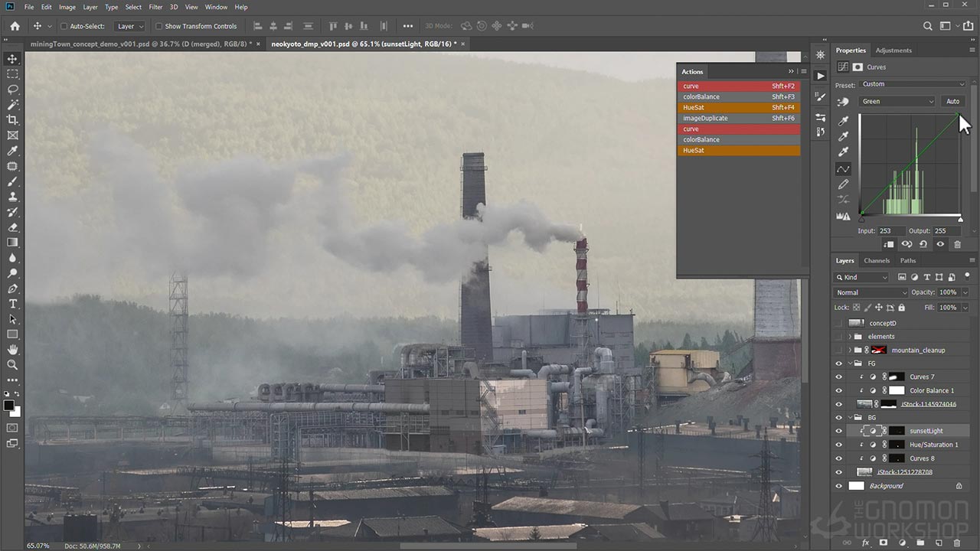Screen dimensions: 980x551
Task: Choose the Hand tool
Action: pyautogui.click(x=12, y=350)
